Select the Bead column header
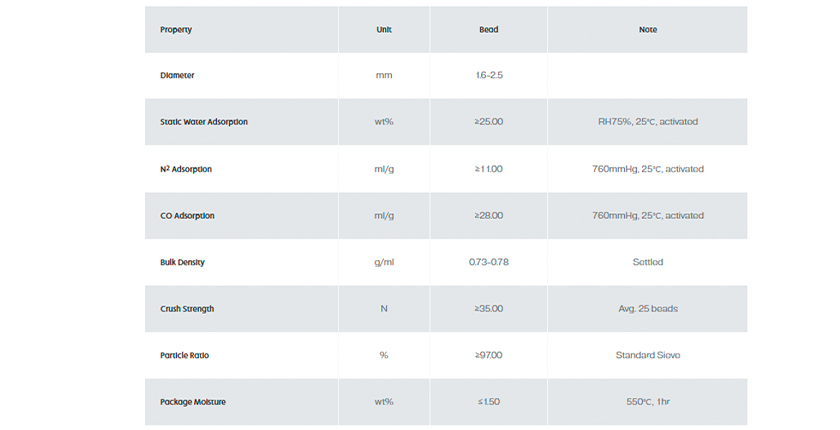The image size is (840, 430). pyautogui.click(x=488, y=30)
